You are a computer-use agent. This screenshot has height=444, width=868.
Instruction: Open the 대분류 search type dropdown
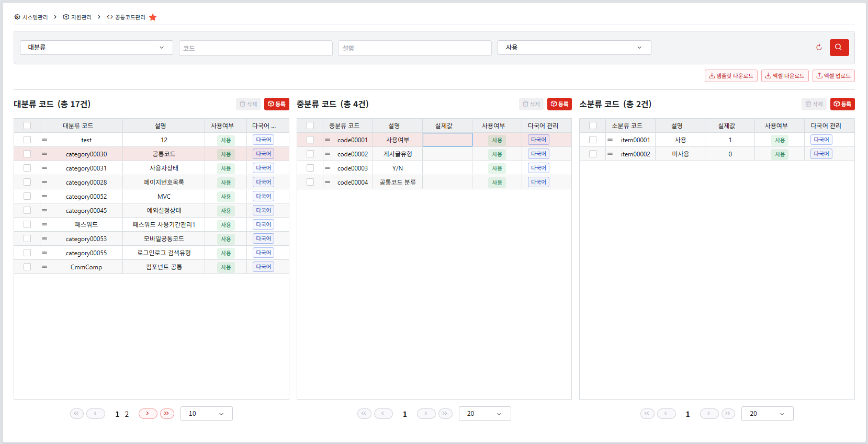click(96, 48)
